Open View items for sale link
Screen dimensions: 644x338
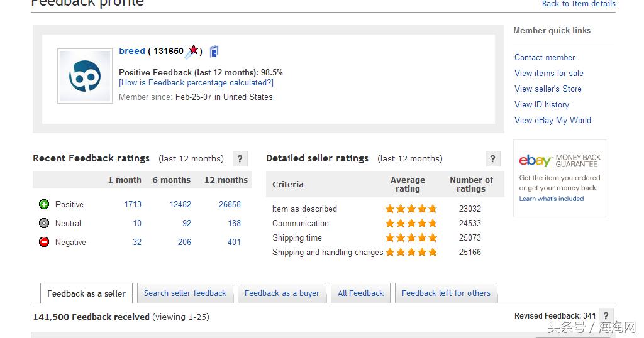coord(549,73)
